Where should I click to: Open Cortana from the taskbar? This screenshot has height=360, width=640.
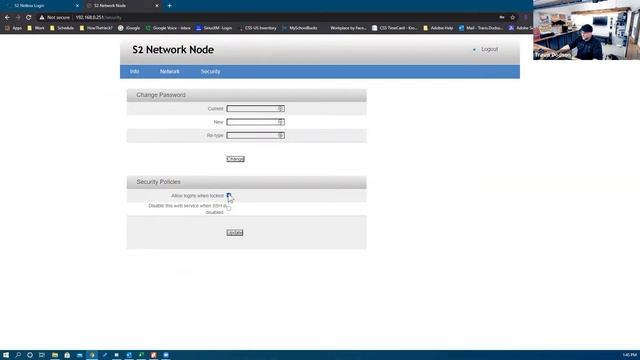click(30, 355)
